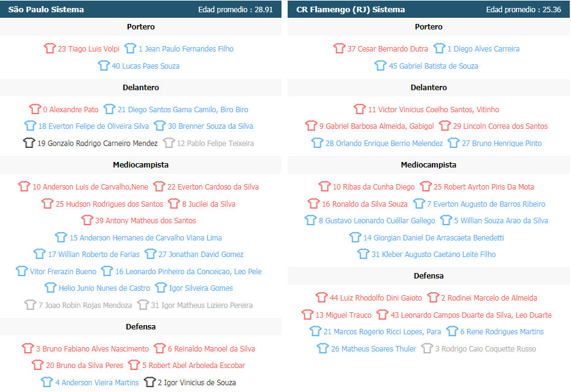Click the São Paulo Sistema header title
Viewport: 571px width, 392px height.
tap(46, 9)
